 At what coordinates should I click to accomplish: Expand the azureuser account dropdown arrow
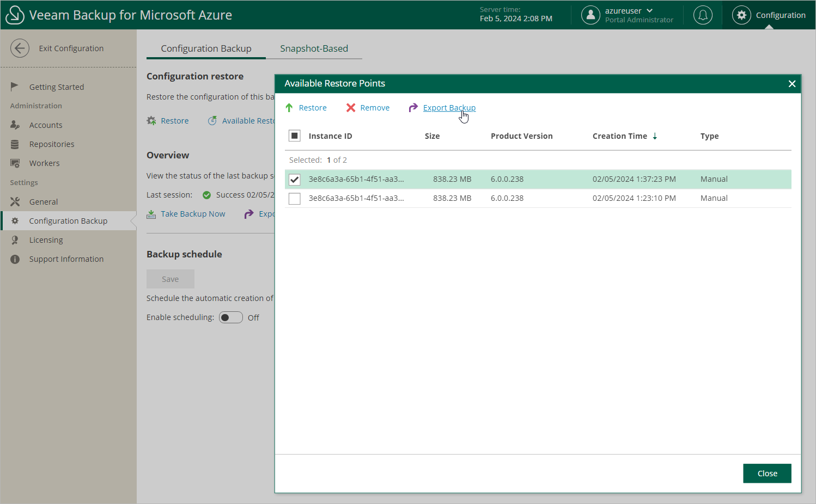click(x=649, y=10)
